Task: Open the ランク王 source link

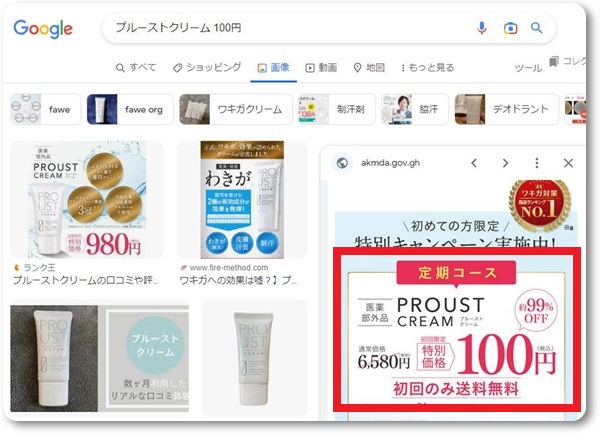Action: tap(34, 267)
